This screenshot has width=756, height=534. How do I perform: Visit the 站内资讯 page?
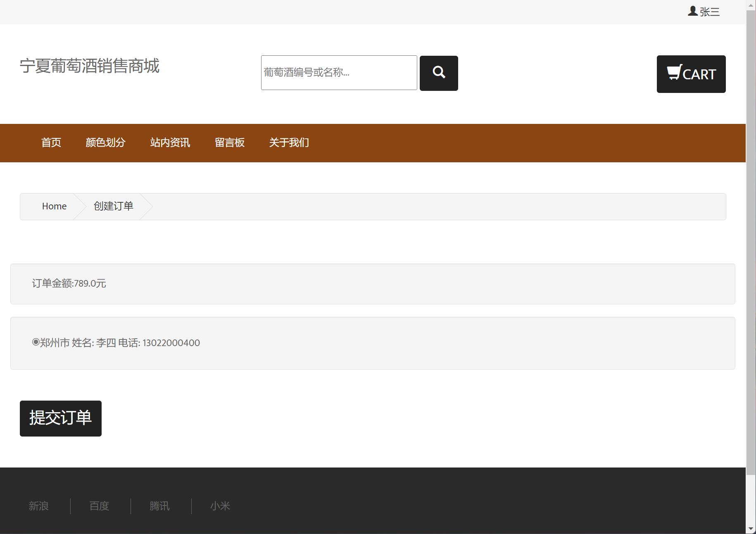[x=170, y=142]
